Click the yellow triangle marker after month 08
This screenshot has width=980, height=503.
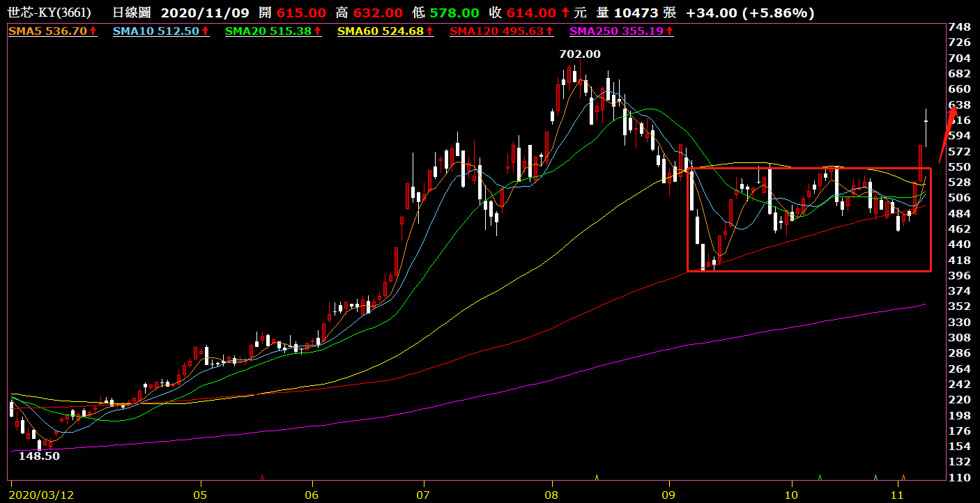tap(597, 477)
